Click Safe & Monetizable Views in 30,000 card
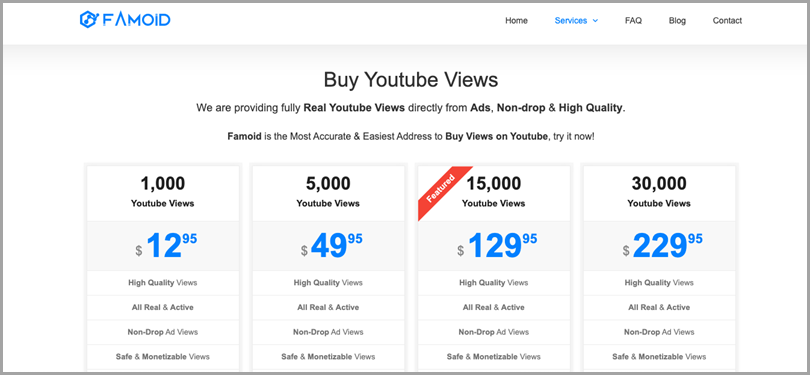 click(x=659, y=357)
